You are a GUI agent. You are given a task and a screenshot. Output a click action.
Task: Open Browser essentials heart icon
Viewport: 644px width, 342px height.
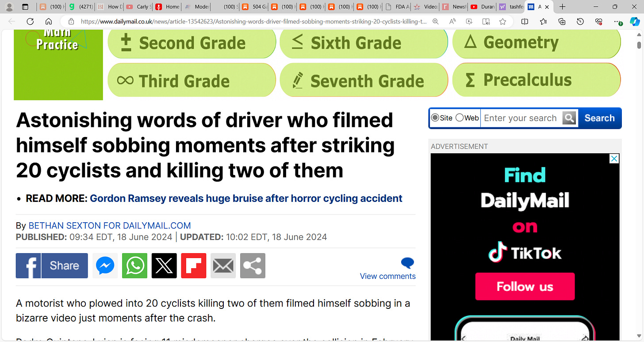[599, 21]
